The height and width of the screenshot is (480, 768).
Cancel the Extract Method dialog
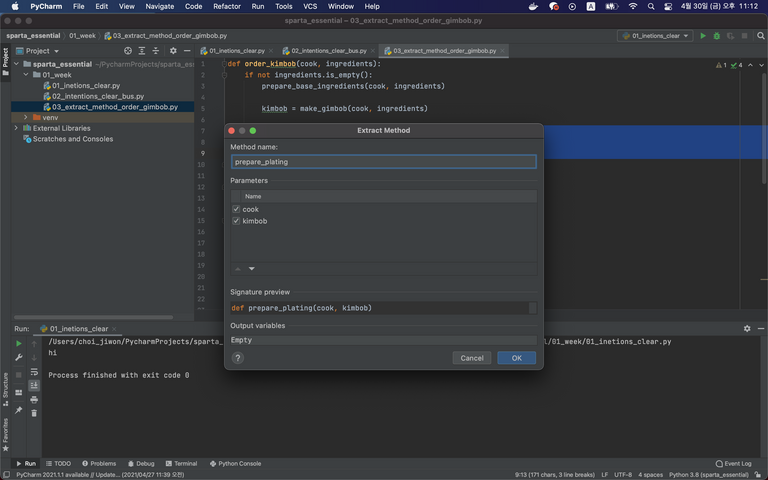pyautogui.click(x=472, y=358)
